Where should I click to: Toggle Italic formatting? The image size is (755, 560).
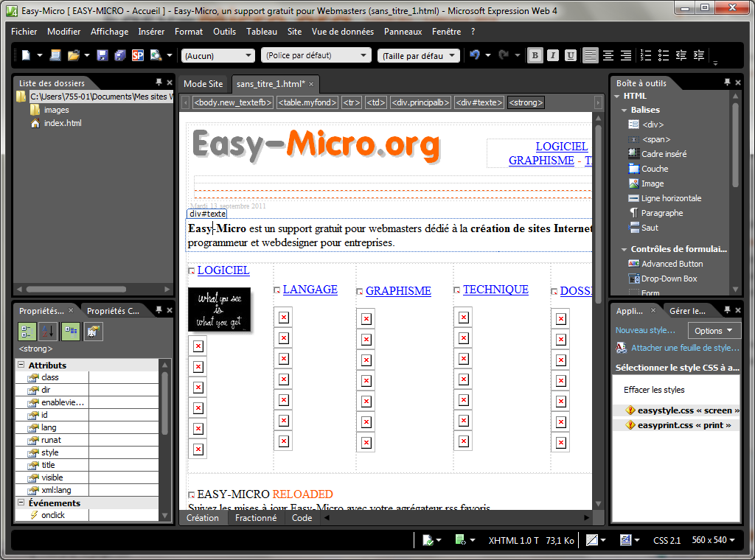pos(553,55)
